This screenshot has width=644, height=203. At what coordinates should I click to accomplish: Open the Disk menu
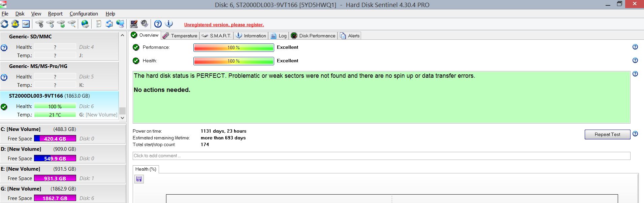point(20,14)
